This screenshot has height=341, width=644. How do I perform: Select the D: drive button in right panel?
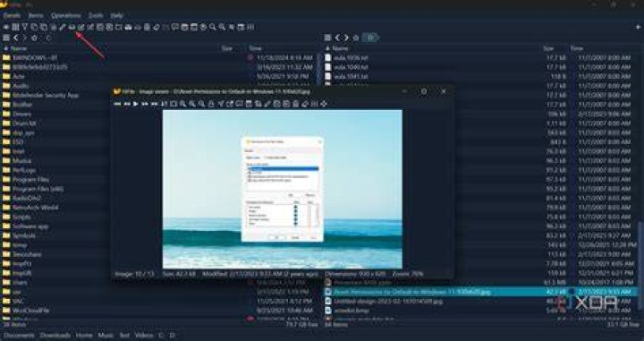[371, 38]
